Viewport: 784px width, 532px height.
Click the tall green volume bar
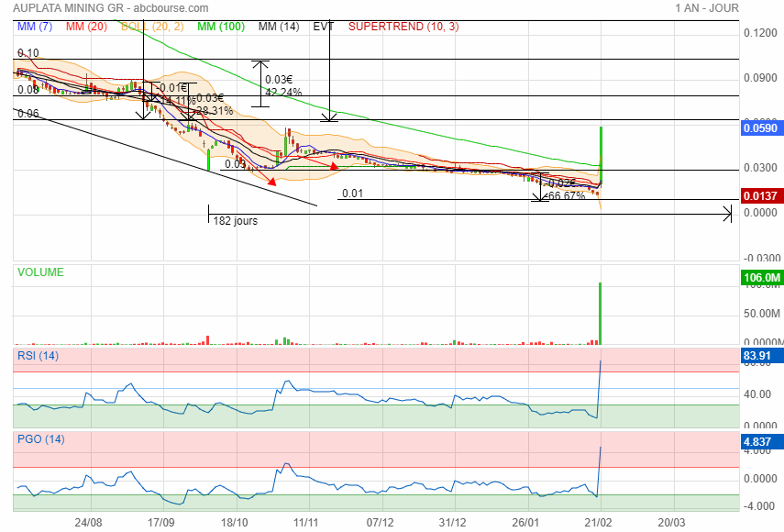click(x=600, y=314)
